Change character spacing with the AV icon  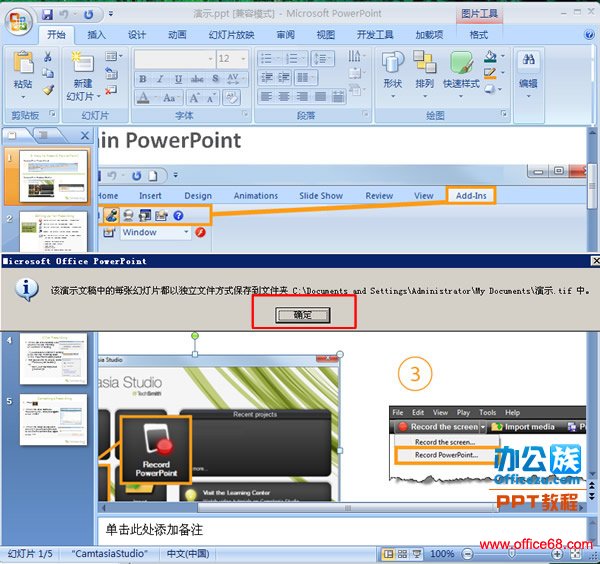[x=233, y=79]
